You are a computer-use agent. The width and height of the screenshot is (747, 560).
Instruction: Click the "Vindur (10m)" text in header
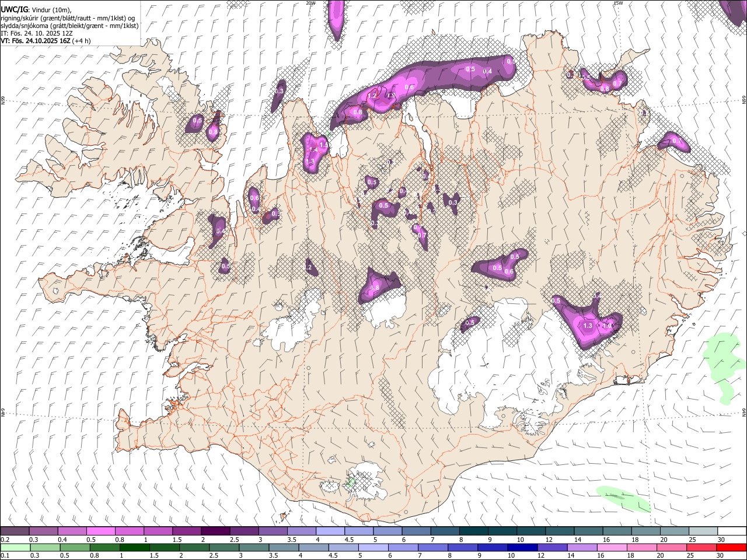click(51, 9)
